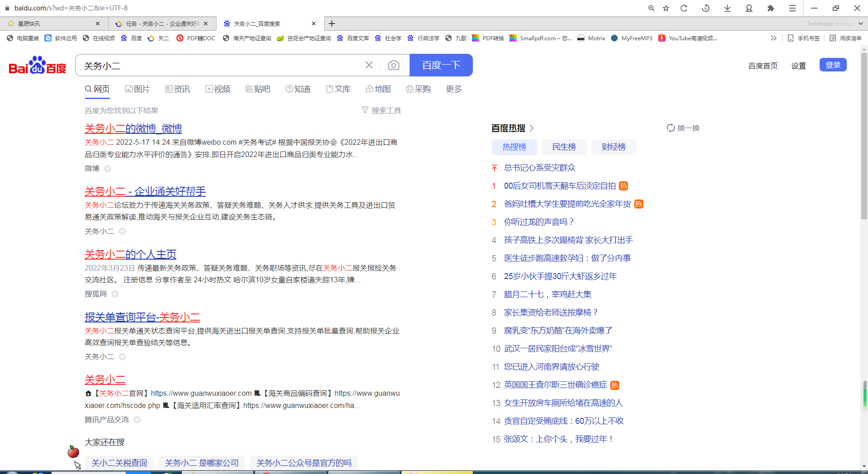Viewport: 868px width, 474px height.
Task: Open Motrix bookmark
Action: 591,38
